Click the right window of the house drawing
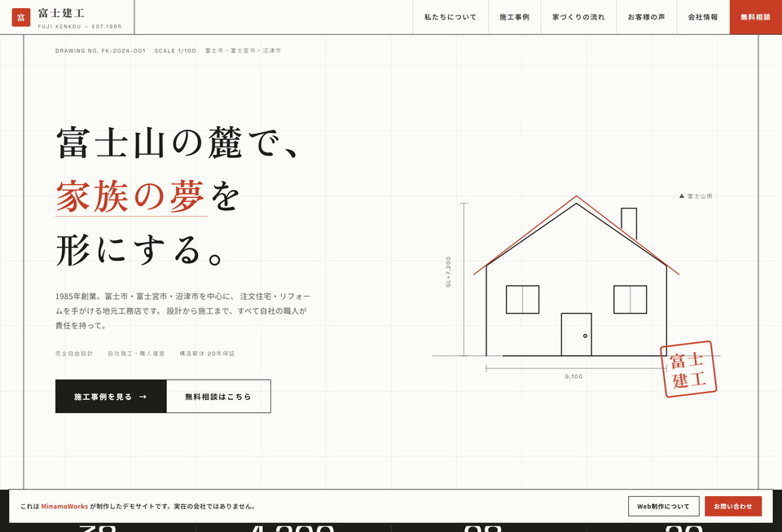Viewport: 782px width, 532px height. click(630, 300)
